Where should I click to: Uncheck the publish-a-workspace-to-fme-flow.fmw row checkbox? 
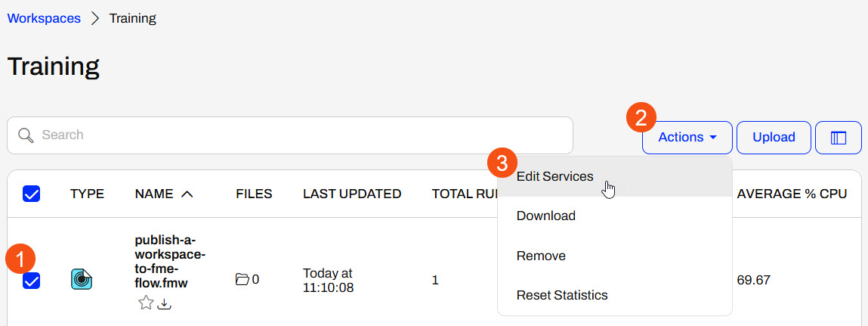point(32,281)
